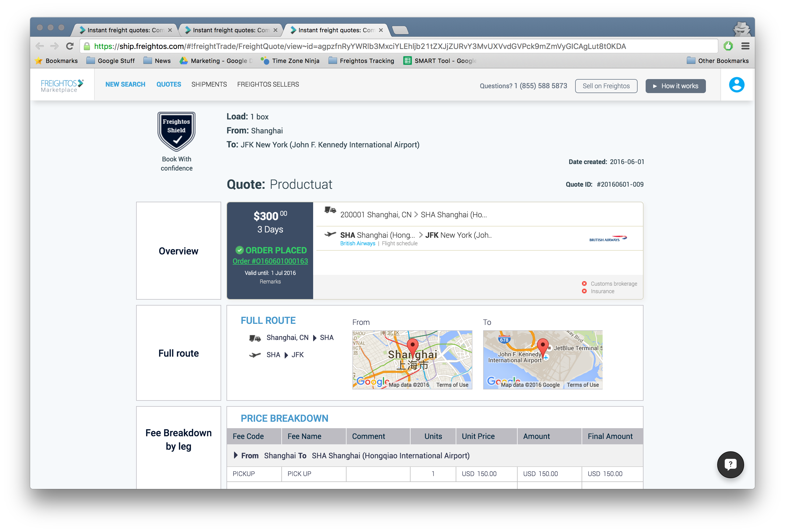Click the Freightos Marketplace logo

[62, 86]
